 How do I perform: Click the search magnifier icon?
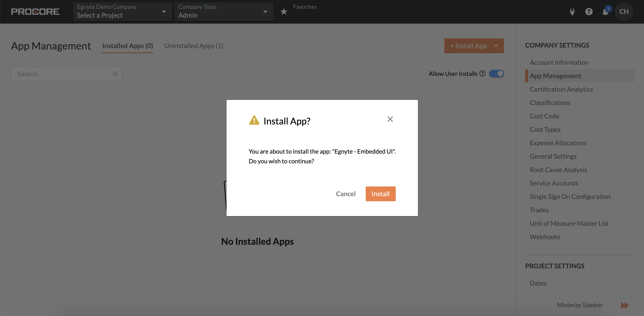pos(115,74)
